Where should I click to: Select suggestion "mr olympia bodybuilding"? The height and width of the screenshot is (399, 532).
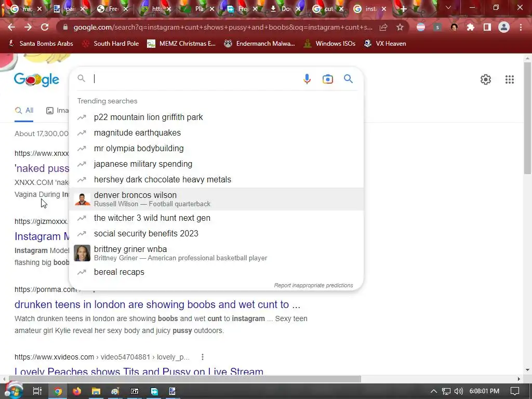(216, 148)
